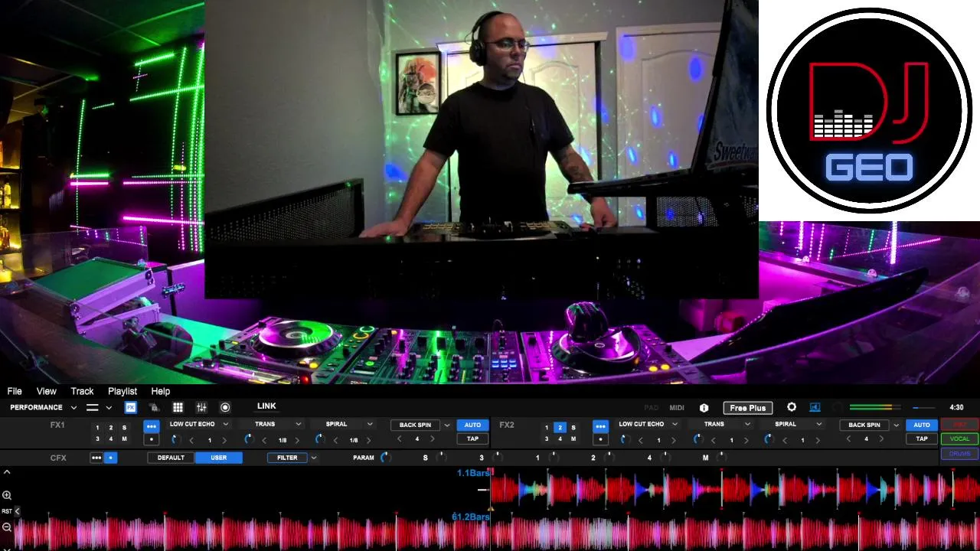Assign FX1 to master M

[x=124, y=439]
